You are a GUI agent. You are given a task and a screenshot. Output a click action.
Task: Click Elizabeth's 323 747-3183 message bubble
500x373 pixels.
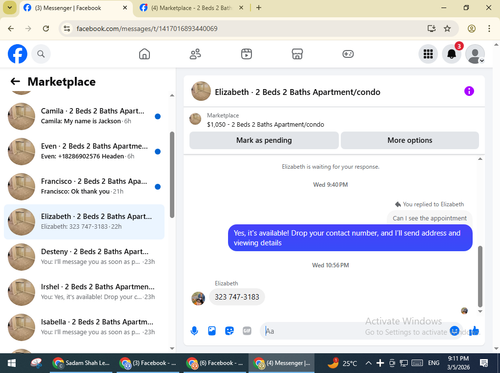pos(237,297)
